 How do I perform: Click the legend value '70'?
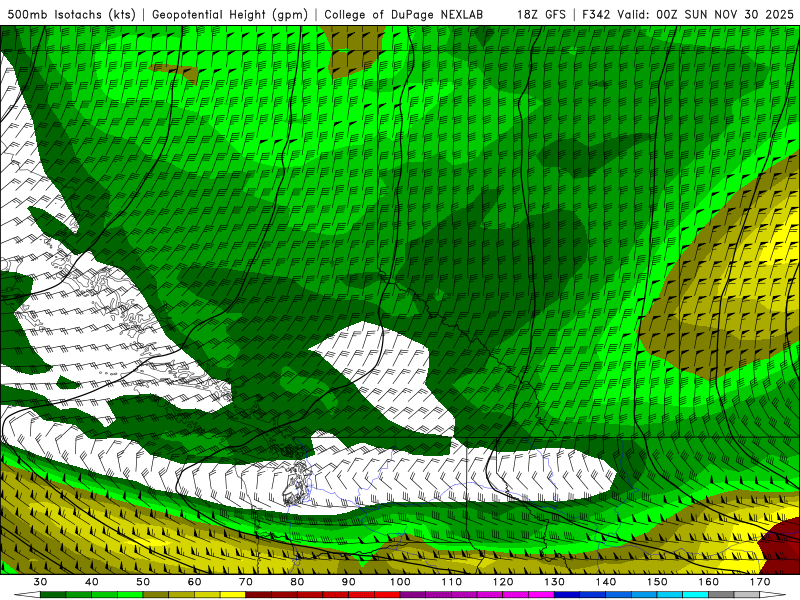246,582
